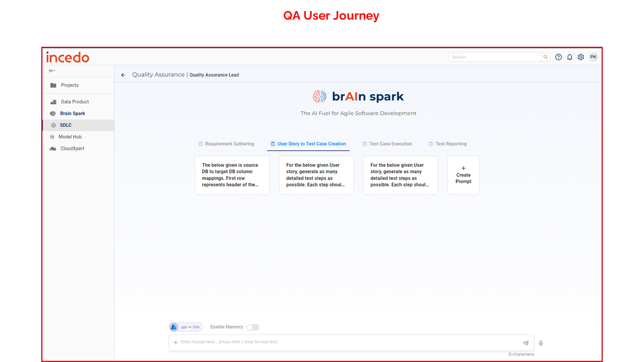This screenshot has width=644, height=362.
Task: Click the plus icon in prompt box
Action: 176,342
